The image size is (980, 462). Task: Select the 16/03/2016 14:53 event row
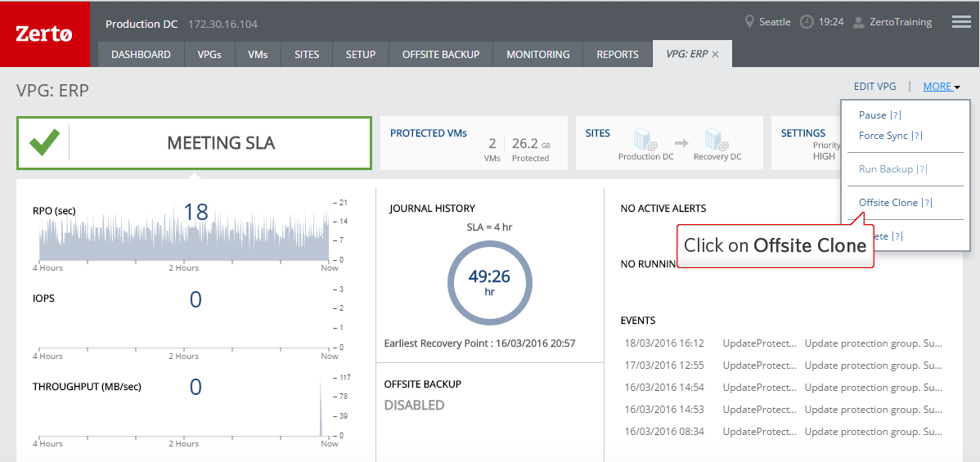783,409
